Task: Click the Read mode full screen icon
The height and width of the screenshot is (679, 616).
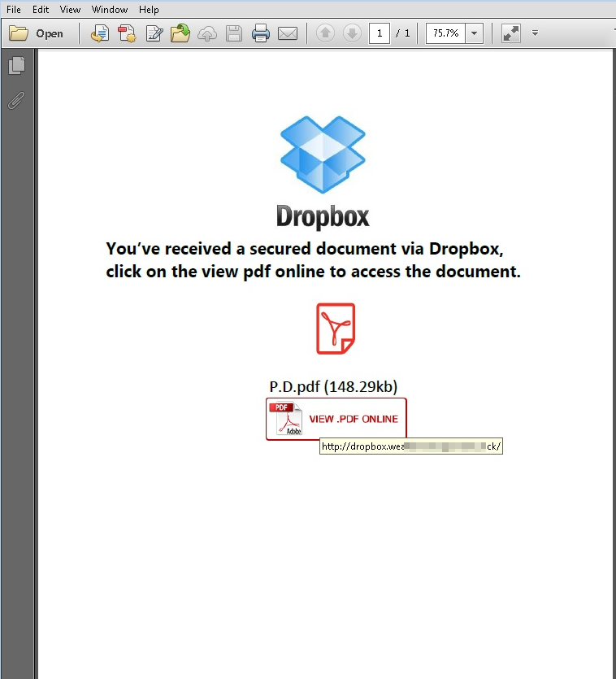Action: tap(511, 33)
